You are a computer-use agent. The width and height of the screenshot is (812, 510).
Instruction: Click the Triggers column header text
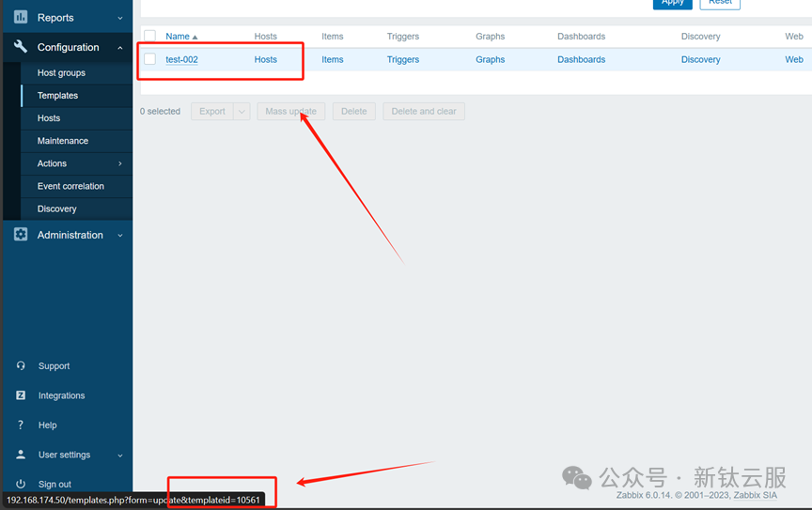pyautogui.click(x=403, y=37)
